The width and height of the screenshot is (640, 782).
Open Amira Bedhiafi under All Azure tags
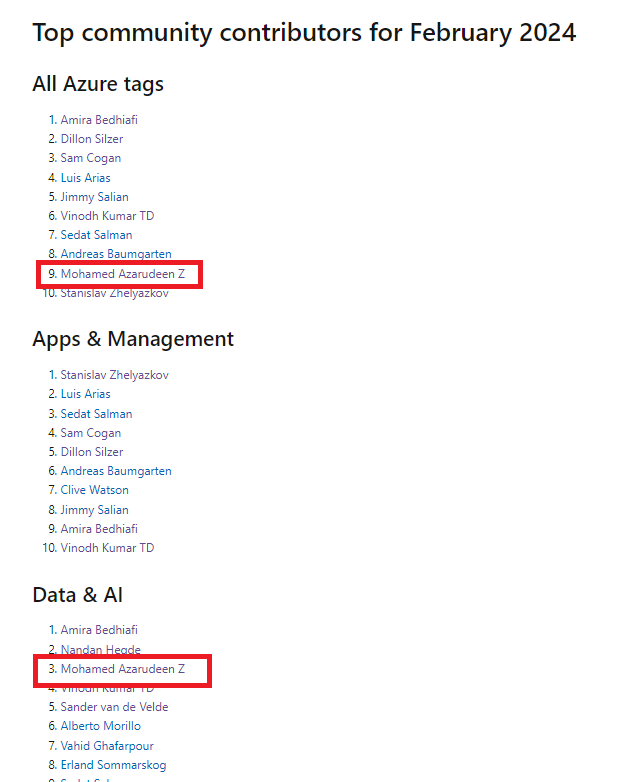coord(99,120)
